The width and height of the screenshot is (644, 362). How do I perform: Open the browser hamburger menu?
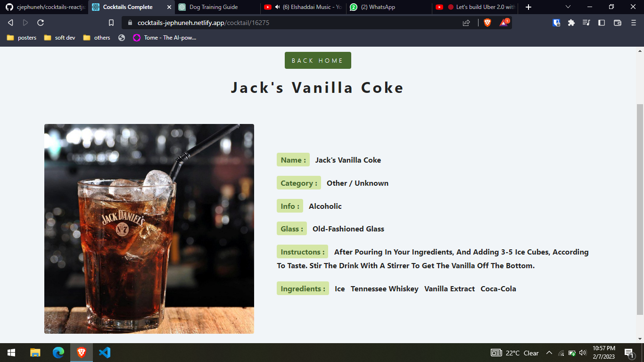pos(633,22)
